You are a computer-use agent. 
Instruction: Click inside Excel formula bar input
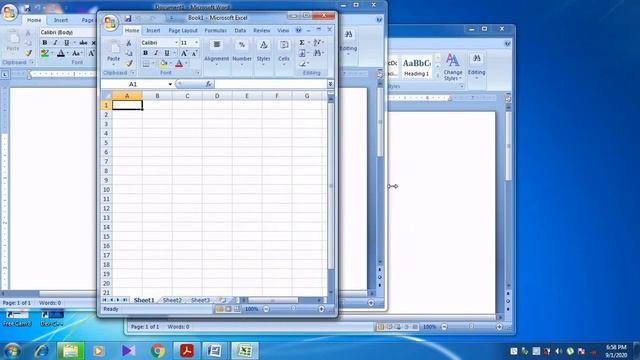(270, 84)
